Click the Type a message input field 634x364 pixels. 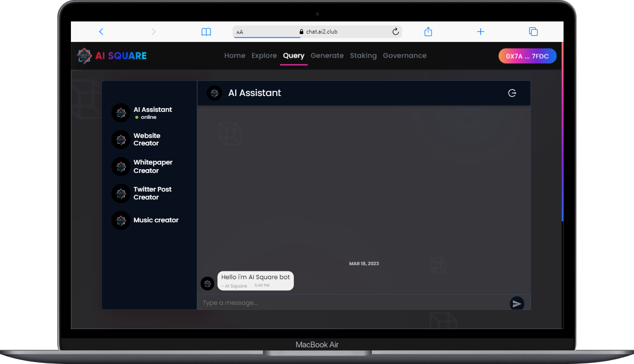352,303
